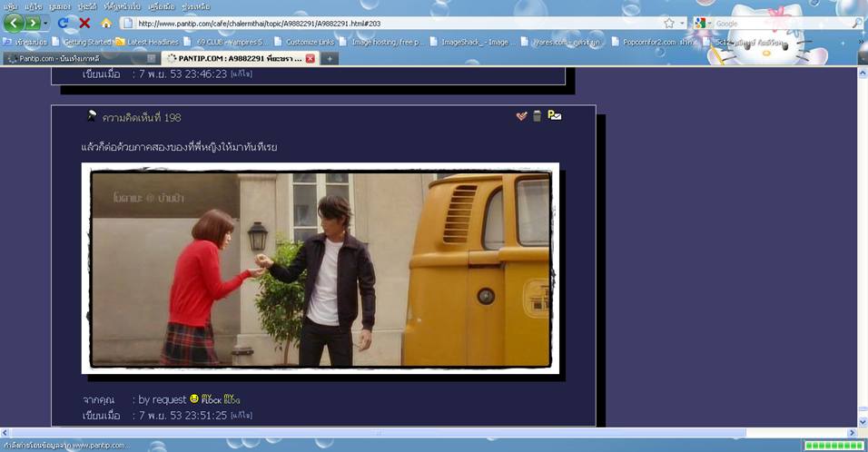The width and height of the screenshot is (868, 452).
Task: Click the horizontal scrollbar thumb
Action: coord(378,433)
